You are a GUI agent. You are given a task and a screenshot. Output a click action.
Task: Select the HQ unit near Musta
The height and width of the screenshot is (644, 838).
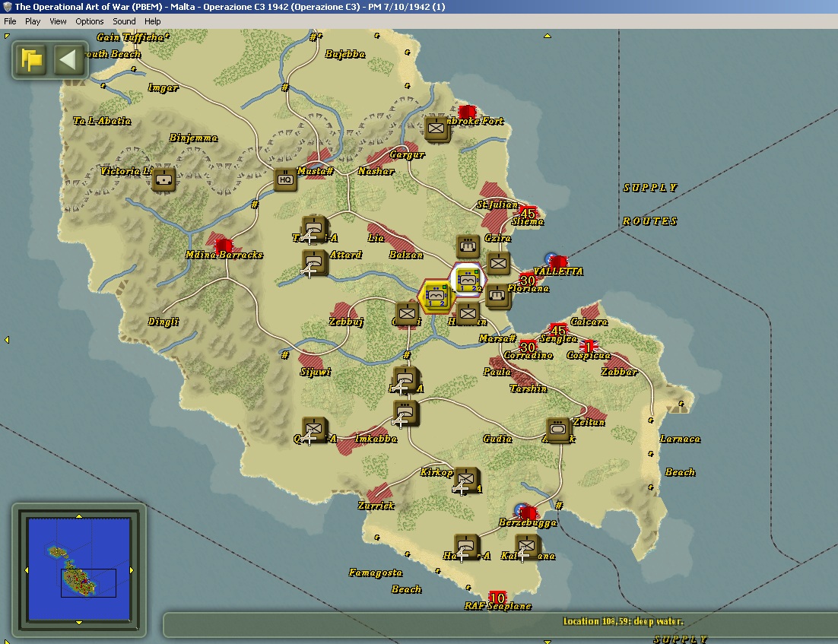(285, 179)
